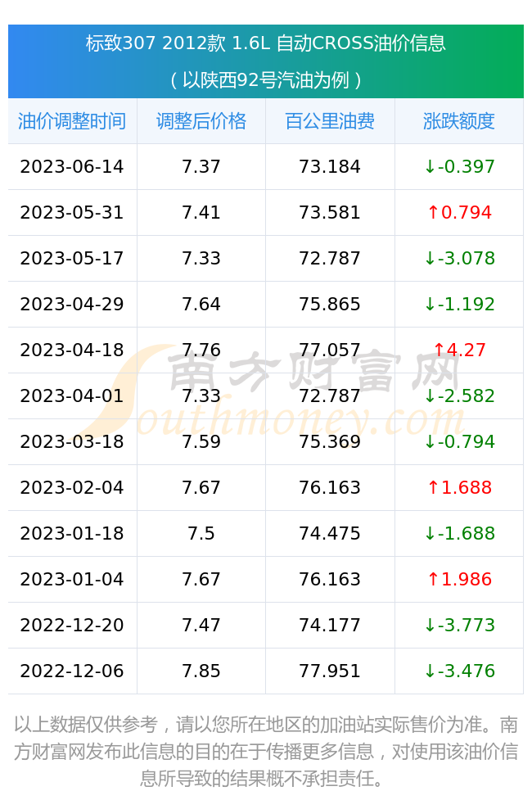Click price 7.33 in the 2023-05-17 row
Screen dimensions: 532x800
[201, 259]
